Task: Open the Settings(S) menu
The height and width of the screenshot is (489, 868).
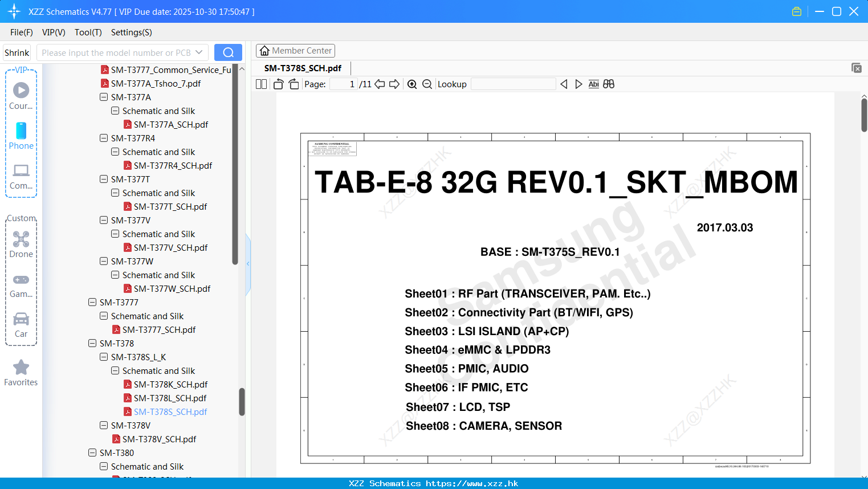Action: (x=132, y=32)
